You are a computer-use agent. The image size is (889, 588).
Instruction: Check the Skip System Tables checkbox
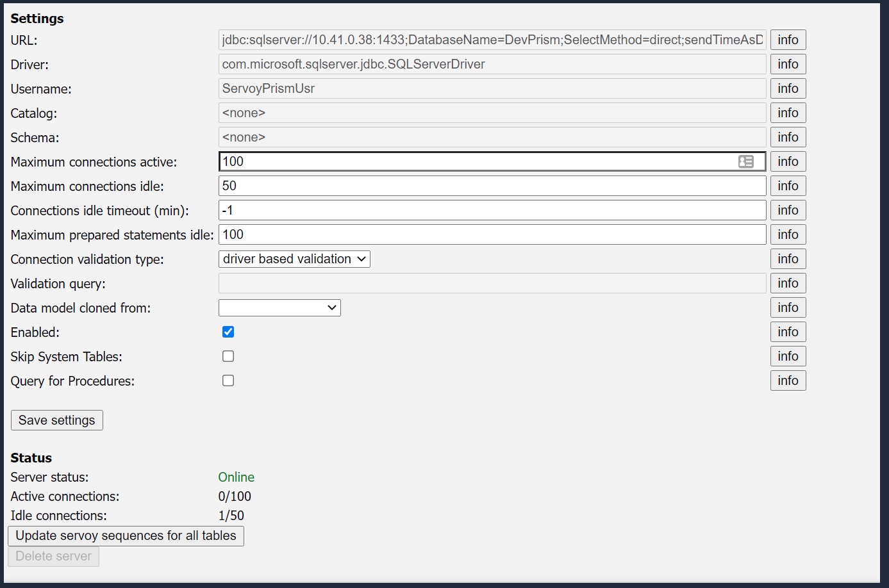(x=228, y=356)
